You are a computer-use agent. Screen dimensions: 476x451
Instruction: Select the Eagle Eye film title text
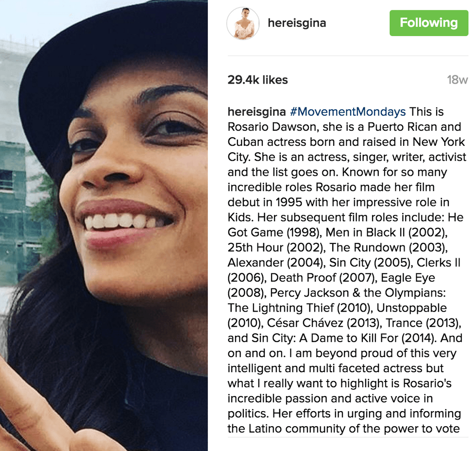tap(408, 278)
